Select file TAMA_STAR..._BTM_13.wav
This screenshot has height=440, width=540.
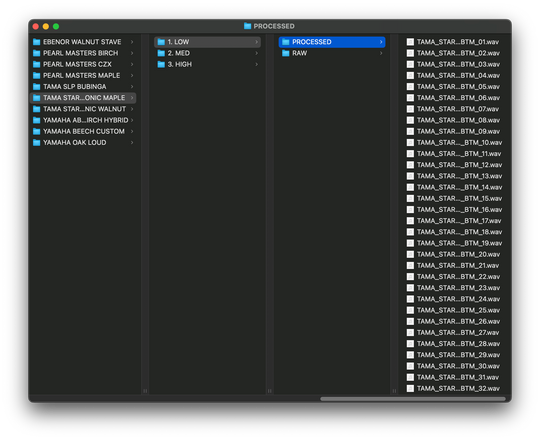point(459,176)
